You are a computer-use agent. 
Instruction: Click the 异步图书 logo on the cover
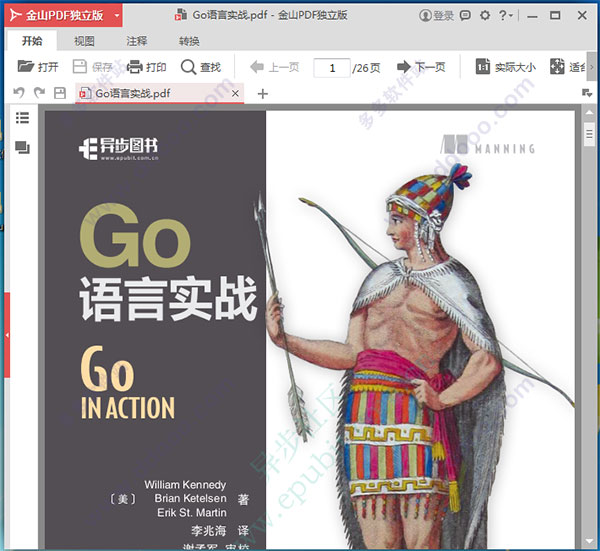tap(119, 149)
